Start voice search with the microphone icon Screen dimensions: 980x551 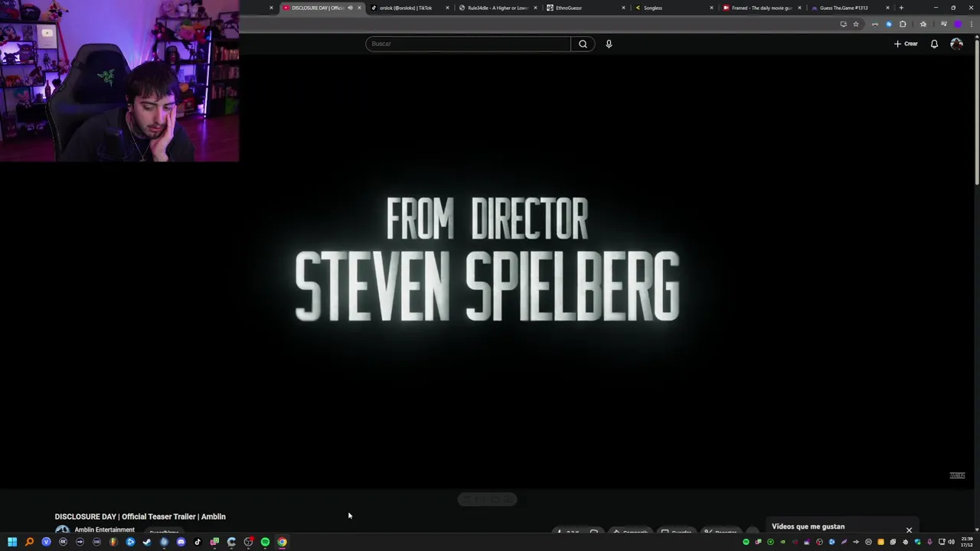point(609,44)
